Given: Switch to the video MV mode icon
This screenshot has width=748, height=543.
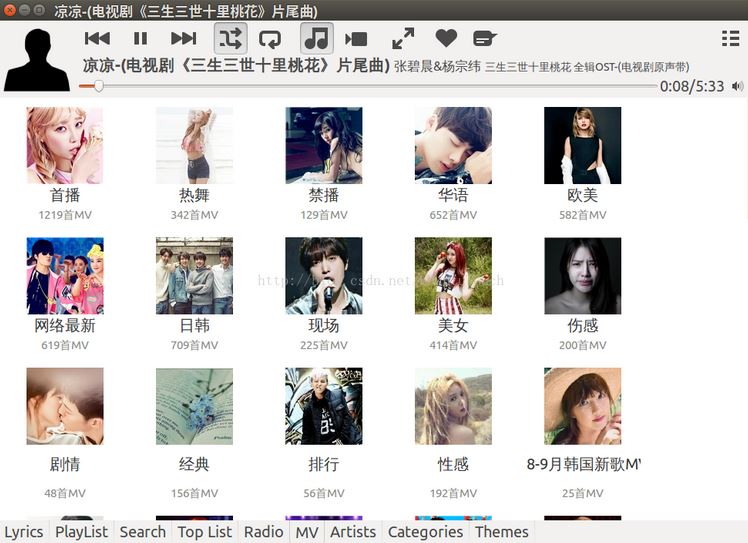Looking at the screenshot, I should pyautogui.click(x=356, y=39).
